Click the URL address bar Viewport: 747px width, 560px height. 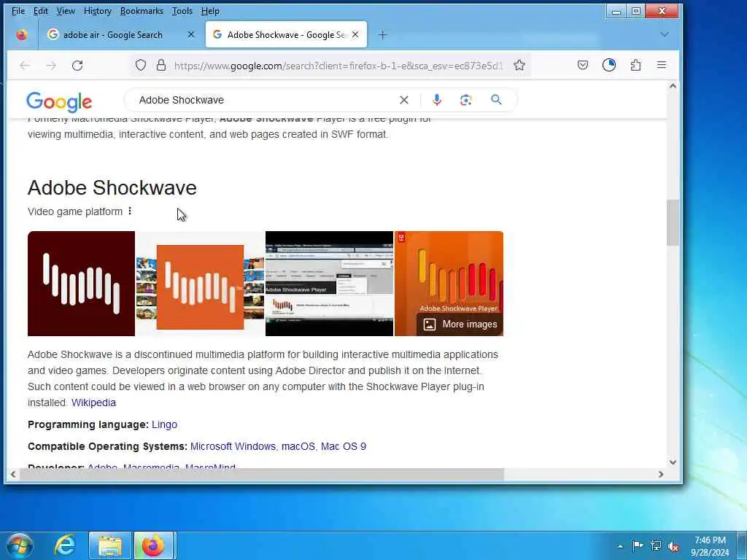coord(338,66)
